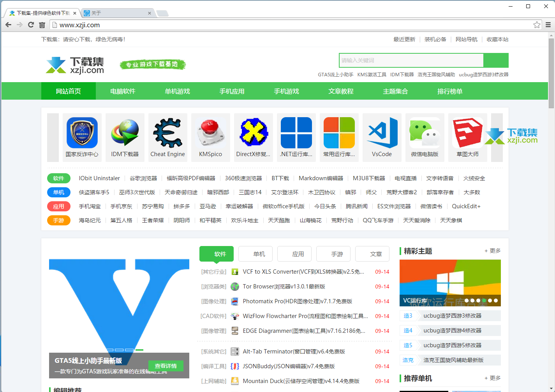Click the keyword search input field
The image size is (555, 392).
(411, 60)
